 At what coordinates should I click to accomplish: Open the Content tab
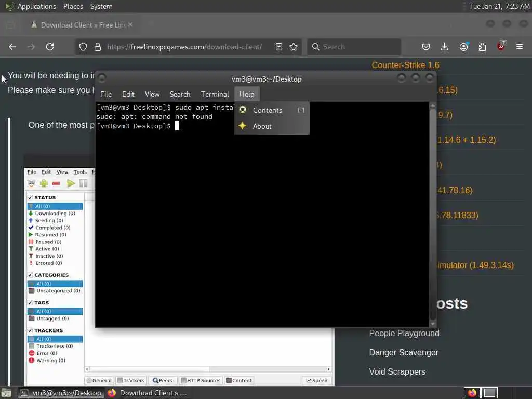click(239, 381)
